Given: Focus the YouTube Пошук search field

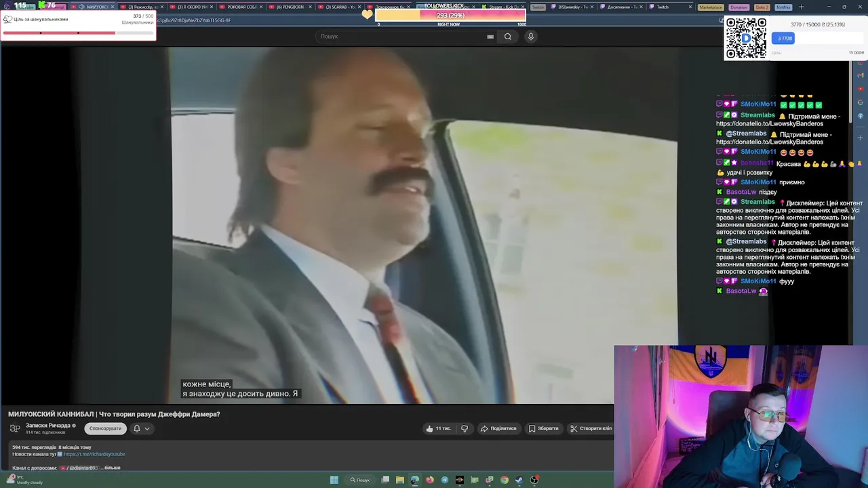Looking at the screenshot, I should (x=400, y=37).
